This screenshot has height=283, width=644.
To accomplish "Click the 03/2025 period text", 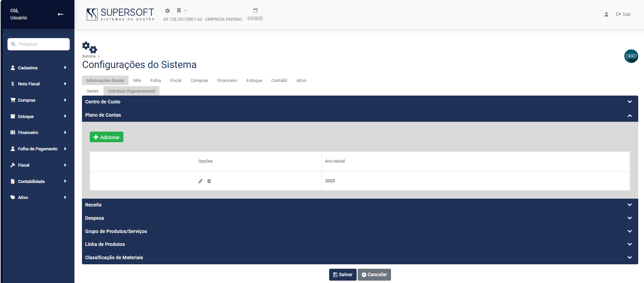I will pos(255,19).
